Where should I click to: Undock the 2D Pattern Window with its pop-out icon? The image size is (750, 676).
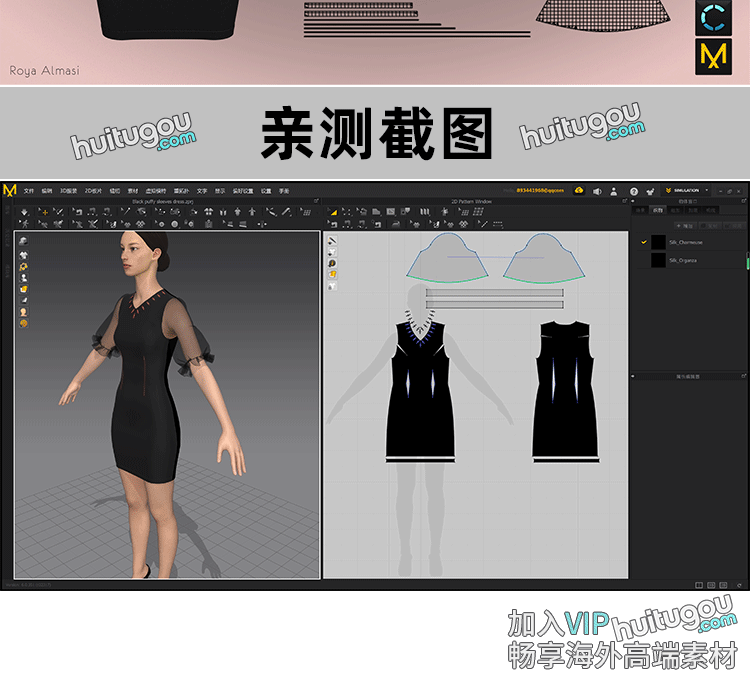625,201
